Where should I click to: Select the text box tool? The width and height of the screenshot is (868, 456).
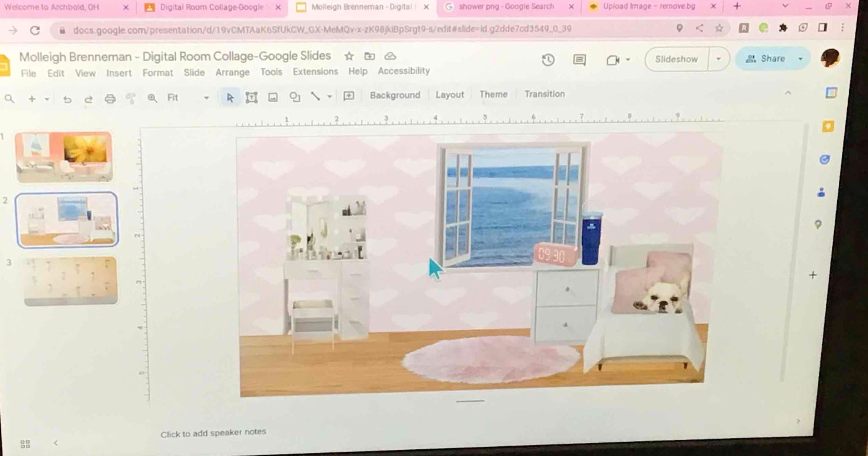pyautogui.click(x=251, y=98)
